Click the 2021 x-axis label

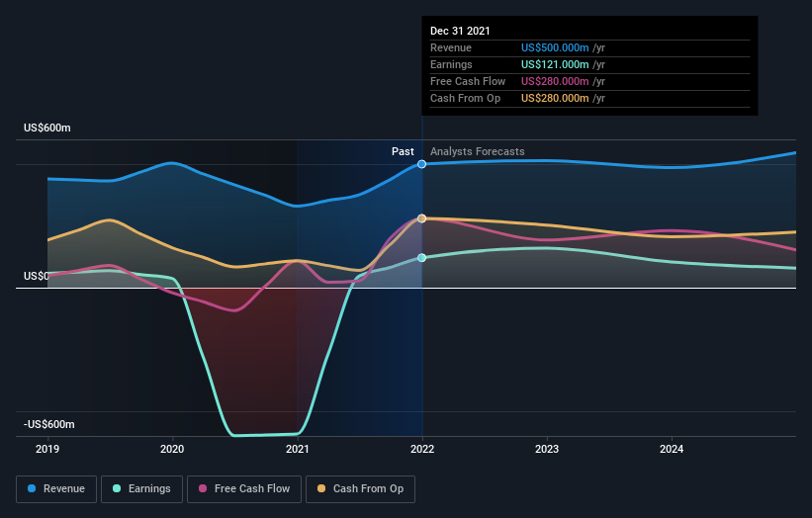298,449
